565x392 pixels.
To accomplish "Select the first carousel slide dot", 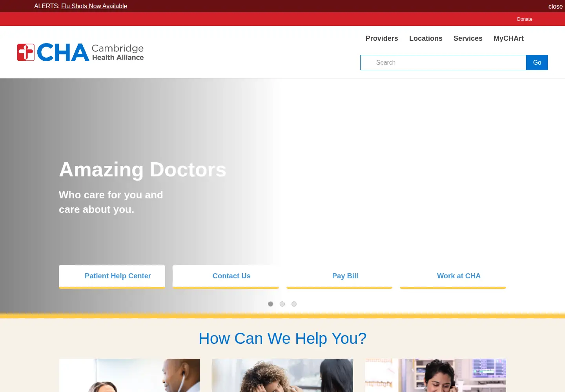I will pyautogui.click(x=270, y=304).
